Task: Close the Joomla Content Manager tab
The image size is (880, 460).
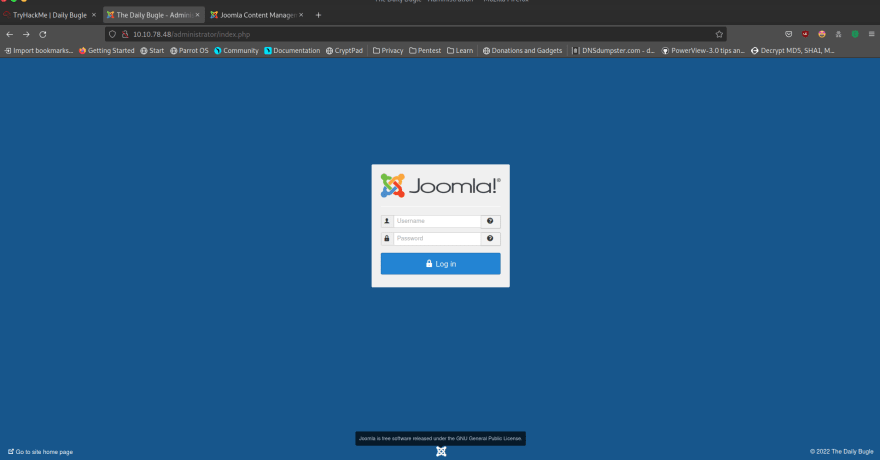Action: [301, 15]
